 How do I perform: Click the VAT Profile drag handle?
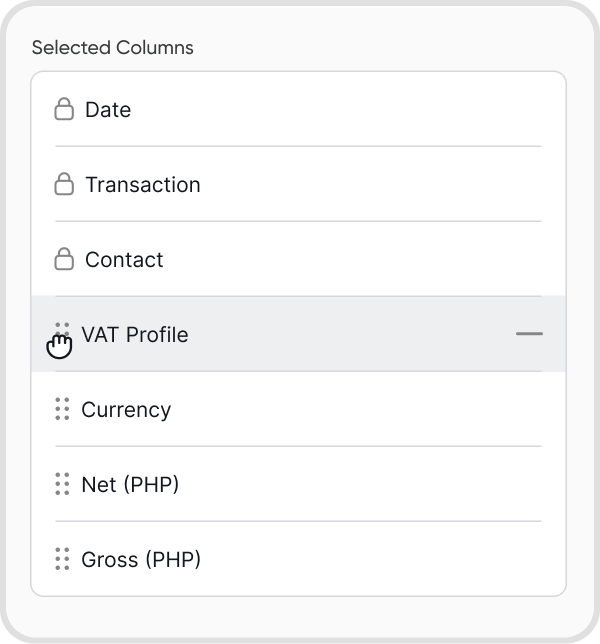(x=62, y=334)
